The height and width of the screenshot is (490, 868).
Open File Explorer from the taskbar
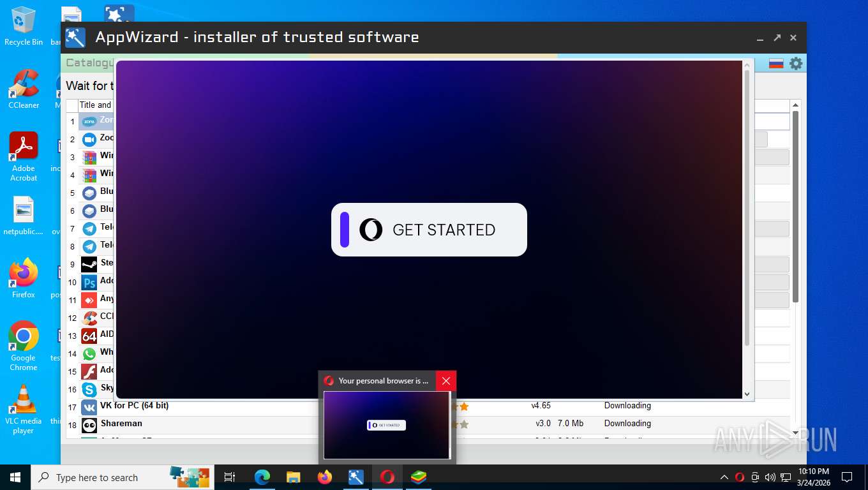[x=294, y=477]
